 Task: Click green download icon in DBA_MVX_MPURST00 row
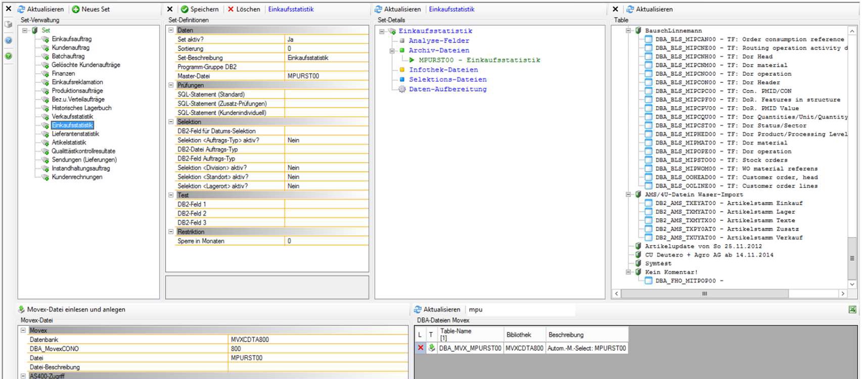click(431, 348)
